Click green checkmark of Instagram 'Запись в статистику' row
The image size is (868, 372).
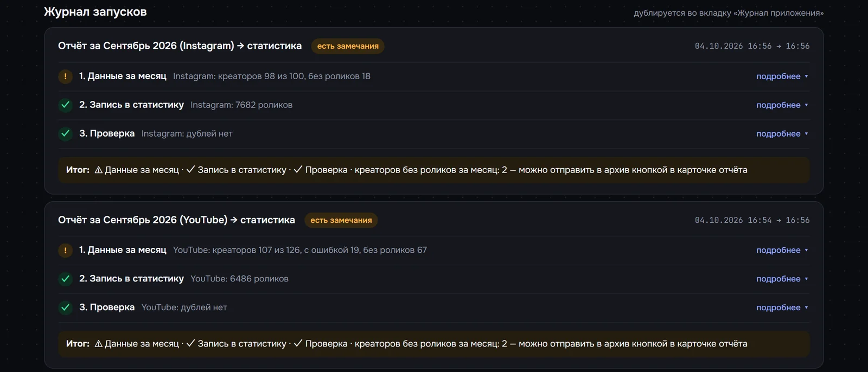click(65, 105)
